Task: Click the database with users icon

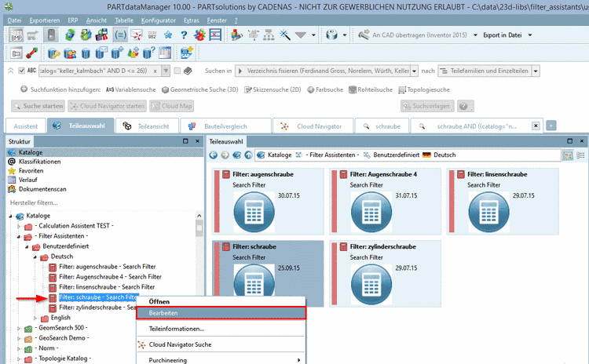Action: point(70,53)
